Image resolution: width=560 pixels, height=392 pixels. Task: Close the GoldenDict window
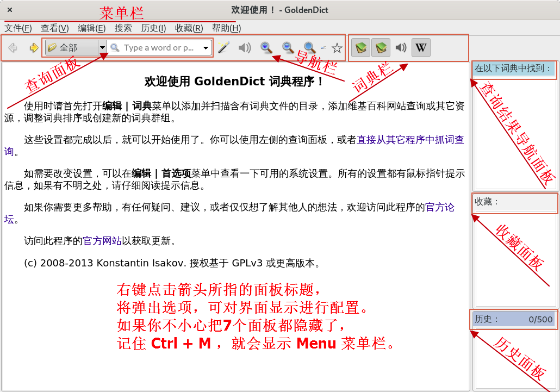[10, 10]
